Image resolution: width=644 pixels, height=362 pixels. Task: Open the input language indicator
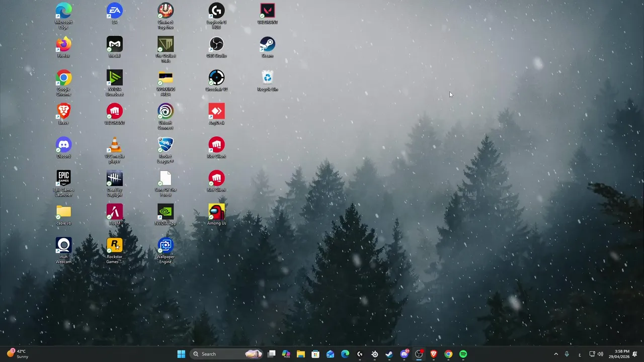580,354
